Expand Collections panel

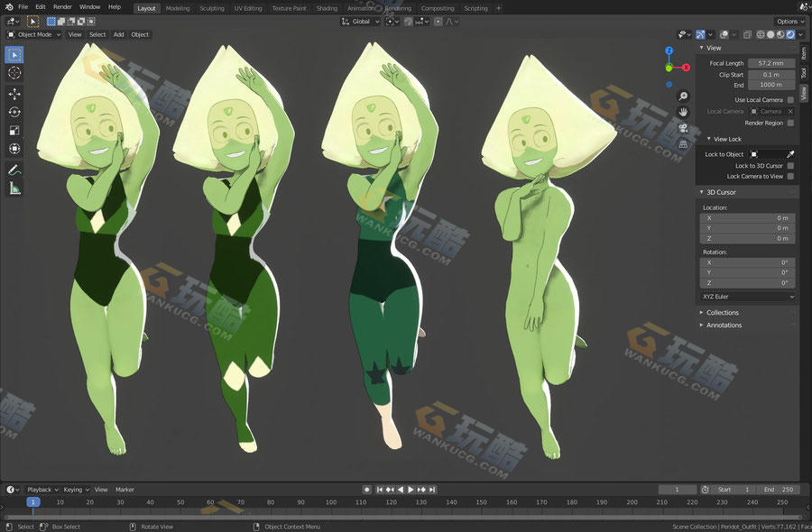pyautogui.click(x=723, y=313)
